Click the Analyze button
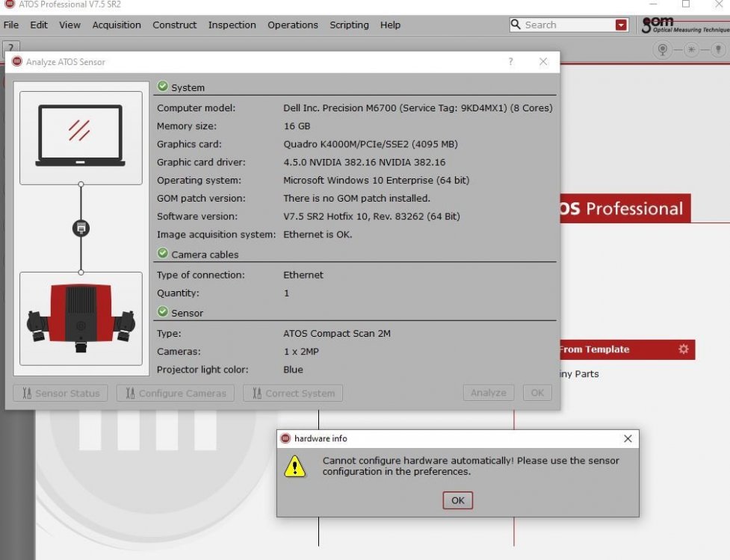The image size is (730, 560). (488, 392)
